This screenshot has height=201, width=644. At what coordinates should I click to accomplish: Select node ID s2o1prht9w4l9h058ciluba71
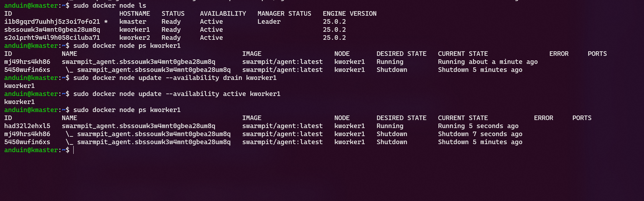[x=52, y=38]
